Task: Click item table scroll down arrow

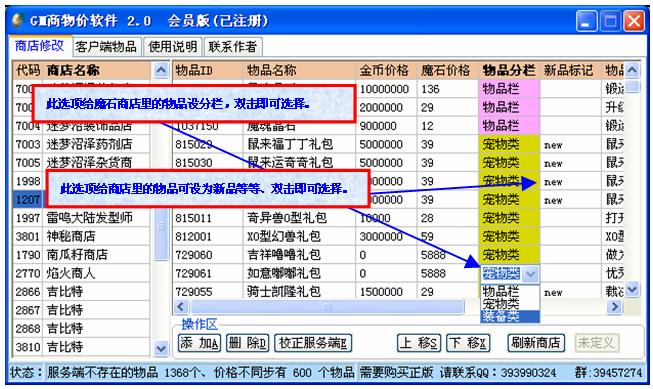Action: [632, 289]
